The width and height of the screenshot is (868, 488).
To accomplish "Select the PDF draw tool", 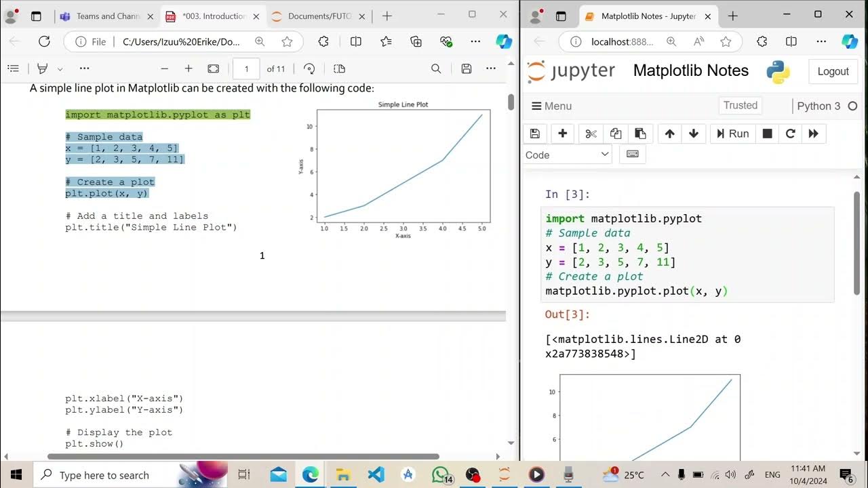I will point(42,68).
